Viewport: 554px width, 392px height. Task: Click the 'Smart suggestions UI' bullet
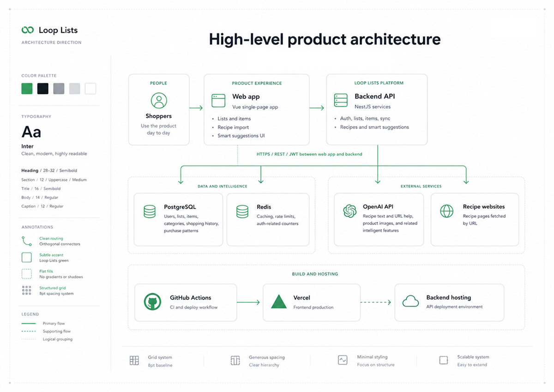point(241,136)
